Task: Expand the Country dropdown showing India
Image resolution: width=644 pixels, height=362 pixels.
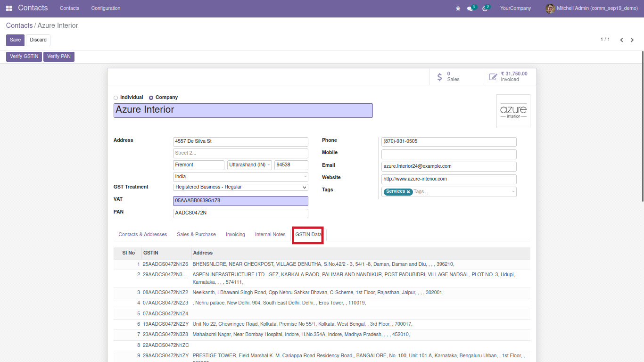Action: point(240,177)
